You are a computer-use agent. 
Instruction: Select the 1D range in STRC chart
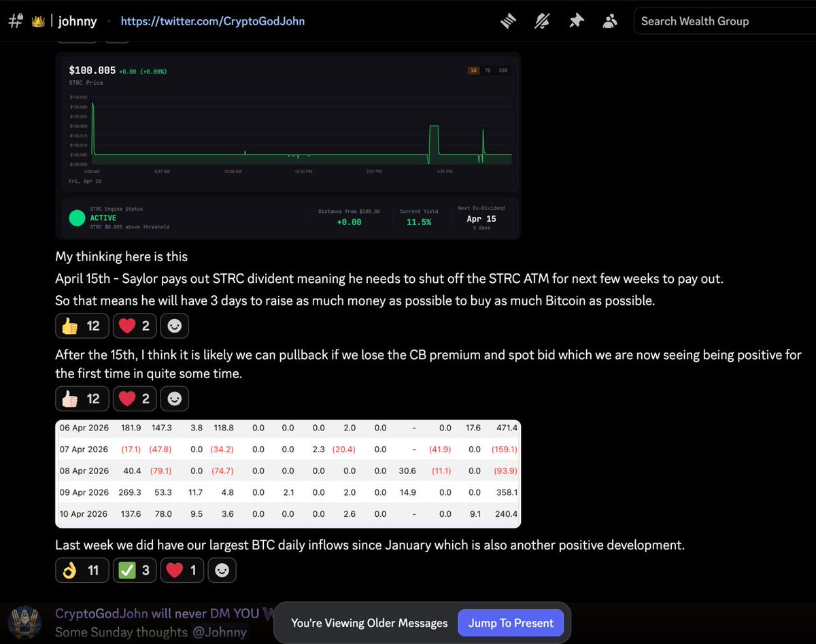click(473, 71)
